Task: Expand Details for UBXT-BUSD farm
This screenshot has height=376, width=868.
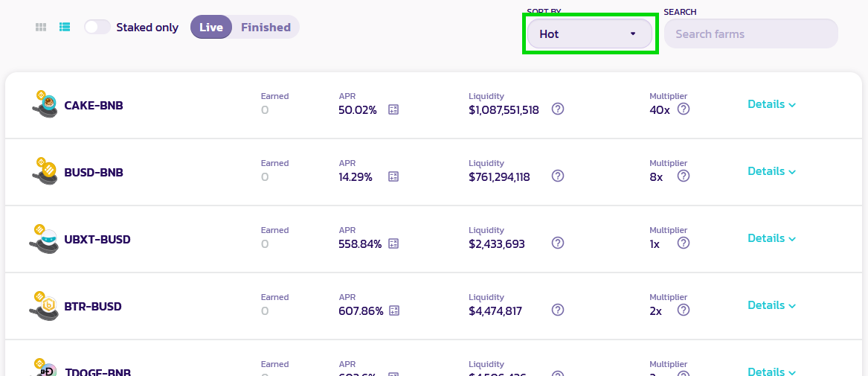Action: [x=771, y=238]
